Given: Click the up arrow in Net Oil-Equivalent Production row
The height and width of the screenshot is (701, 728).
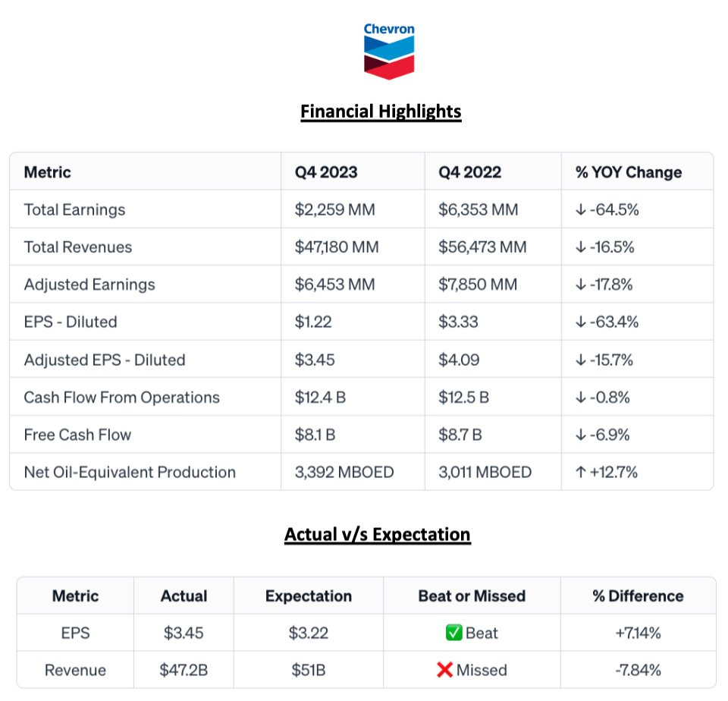Looking at the screenshot, I should [580, 472].
